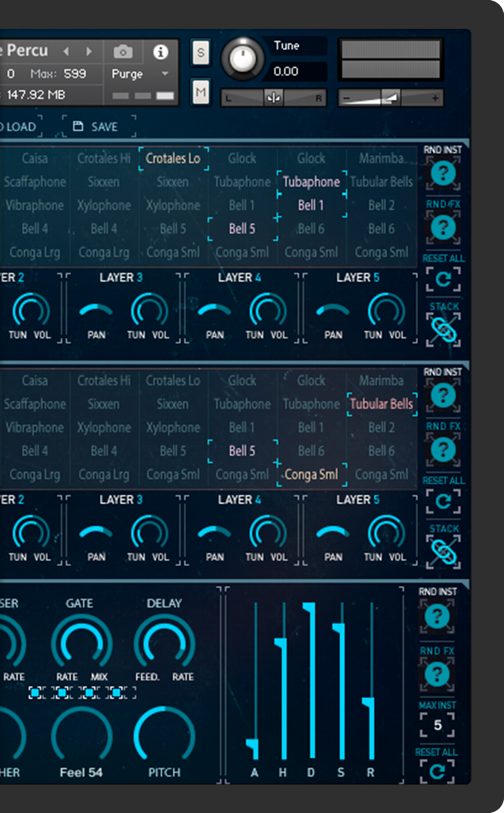Select Crotales Lo in the lower instrument grid

click(173, 381)
